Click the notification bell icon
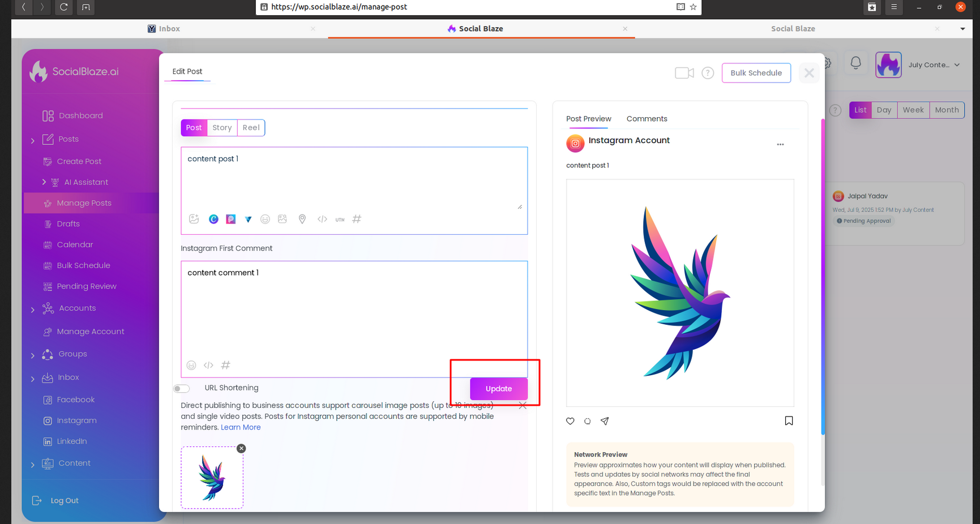Image resolution: width=980 pixels, height=524 pixels. (856, 63)
